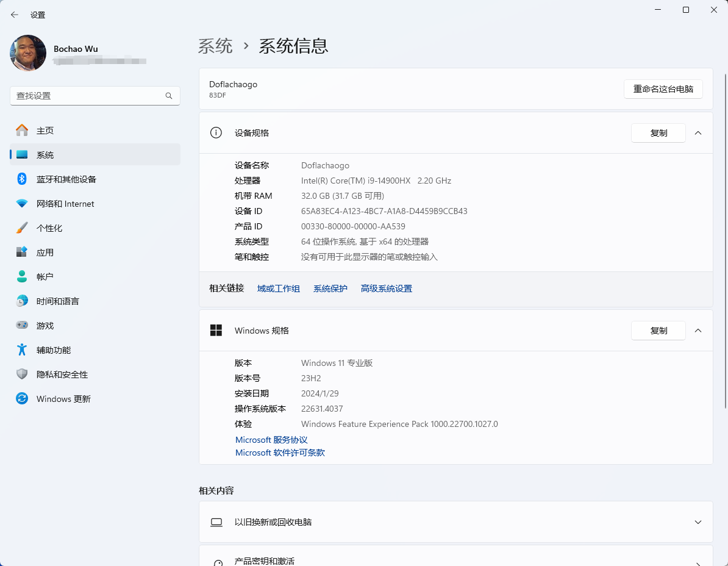Go back with the arrow icon
Image resolution: width=728 pixels, height=566 pixels.
coord(15,15)
